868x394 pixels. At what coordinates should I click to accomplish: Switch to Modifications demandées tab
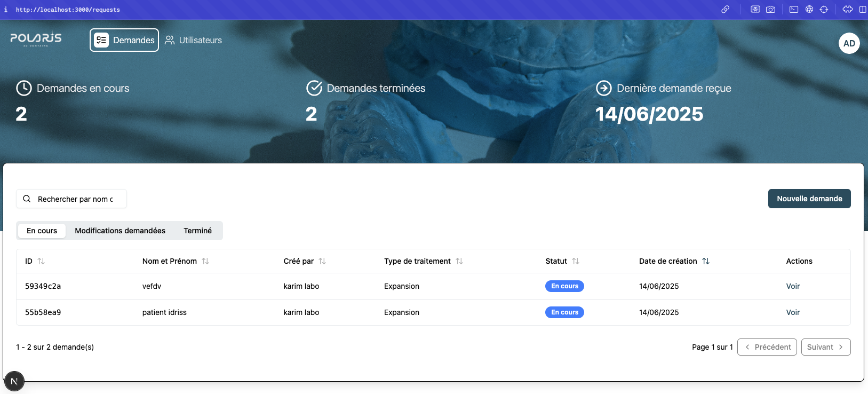pos(120,231)
